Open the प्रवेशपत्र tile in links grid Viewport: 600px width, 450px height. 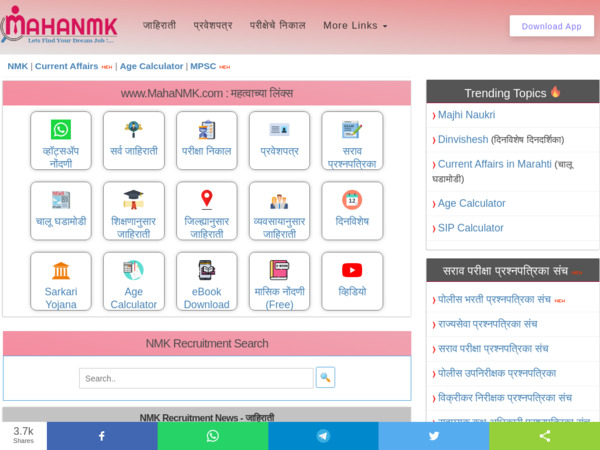279,140
